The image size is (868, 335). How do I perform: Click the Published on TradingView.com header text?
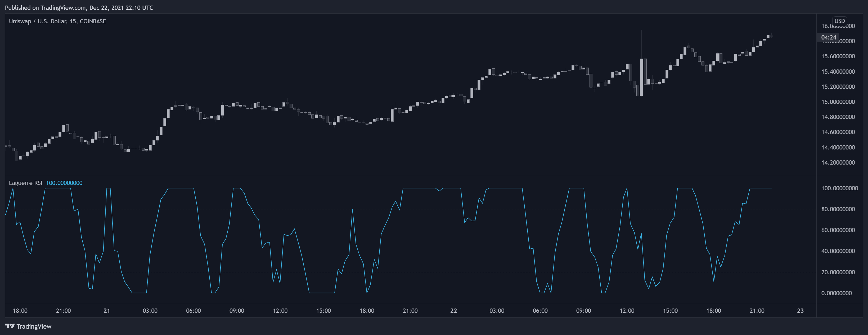tap(79, 7)
